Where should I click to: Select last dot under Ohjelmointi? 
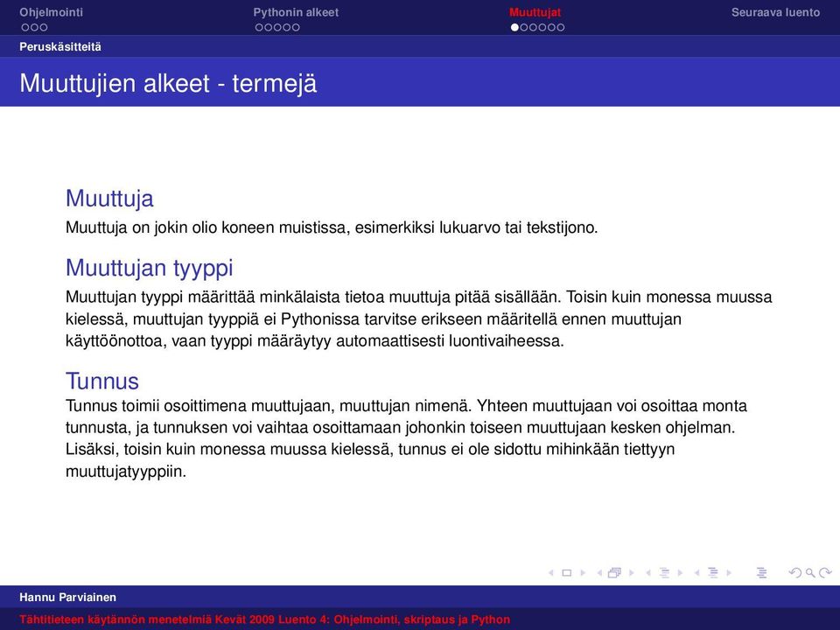44,27
